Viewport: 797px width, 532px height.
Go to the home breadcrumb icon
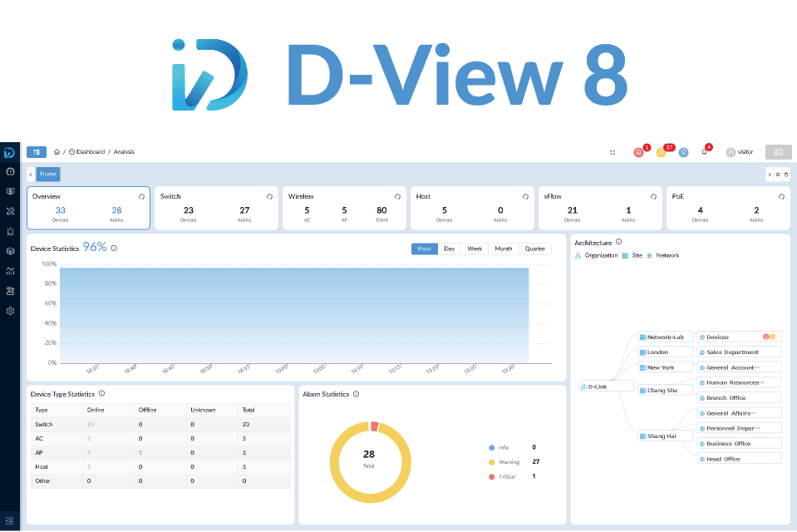(57, 151)
